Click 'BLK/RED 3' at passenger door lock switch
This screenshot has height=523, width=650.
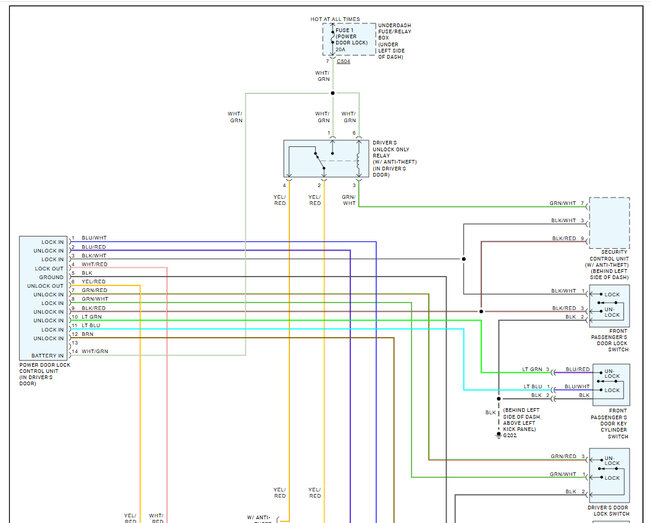click(568, 308)
